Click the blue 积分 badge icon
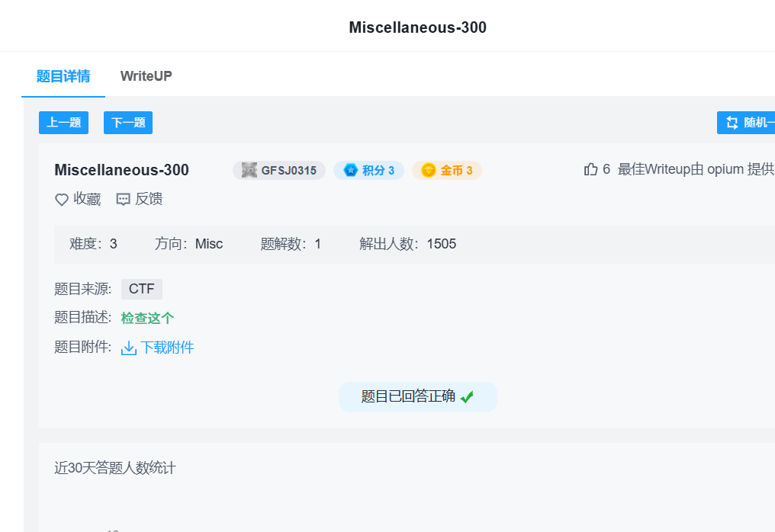The height and width of the screenshot is (532, 775). (x=351, y=170)
